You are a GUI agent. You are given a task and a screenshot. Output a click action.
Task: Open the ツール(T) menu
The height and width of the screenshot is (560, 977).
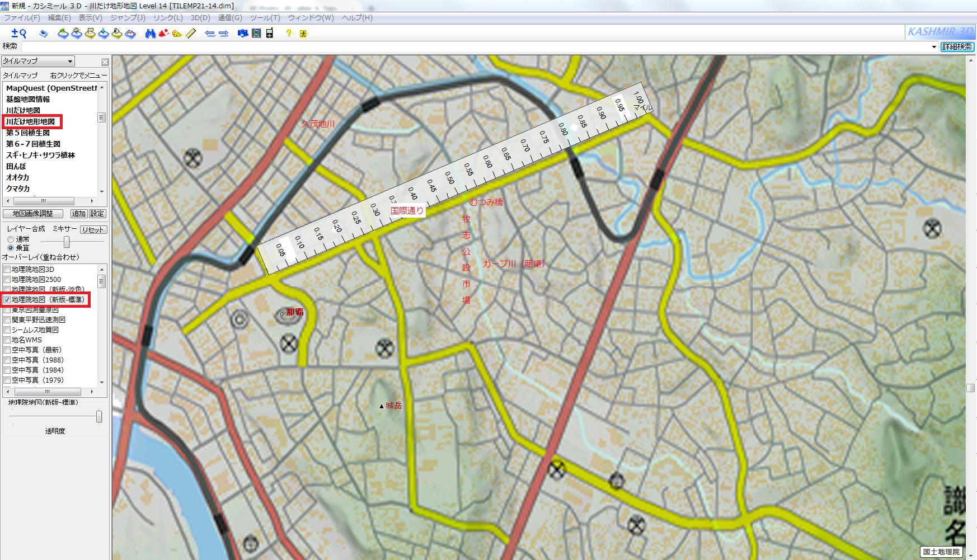266,18
